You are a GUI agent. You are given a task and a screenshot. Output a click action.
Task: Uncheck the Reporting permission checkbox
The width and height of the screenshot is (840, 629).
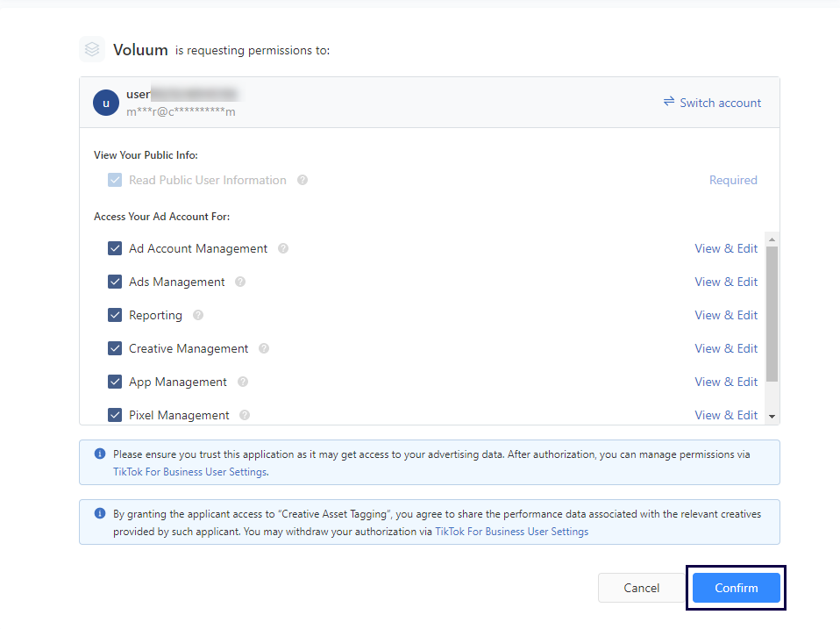click(115, 315)
